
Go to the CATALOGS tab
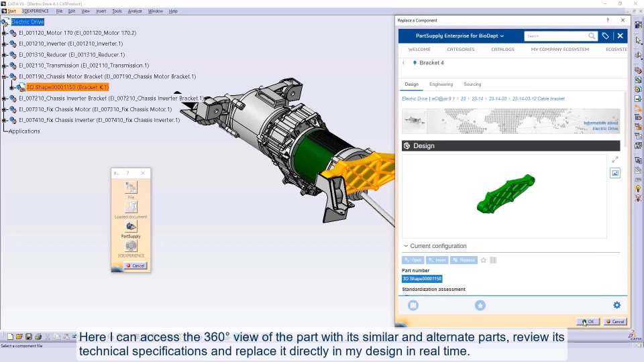point(502,49)
